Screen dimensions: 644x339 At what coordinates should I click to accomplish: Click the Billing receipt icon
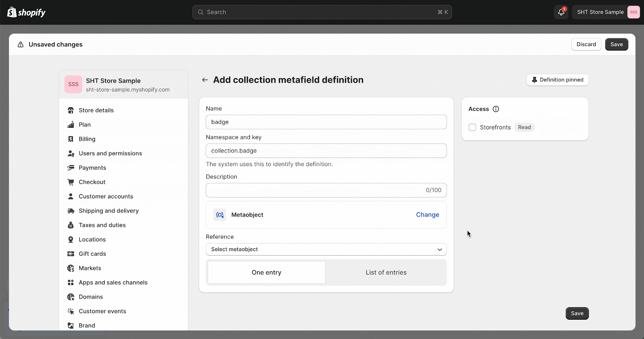point(71,139)
